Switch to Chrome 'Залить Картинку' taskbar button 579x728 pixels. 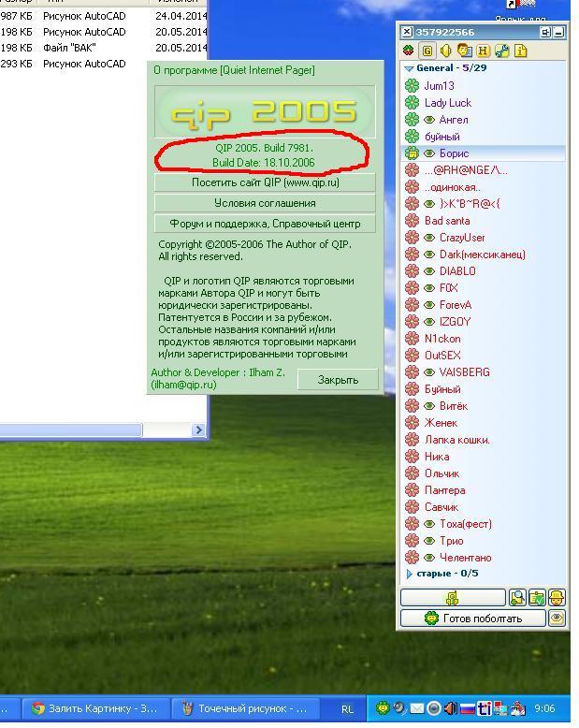[x=94, y=708]
